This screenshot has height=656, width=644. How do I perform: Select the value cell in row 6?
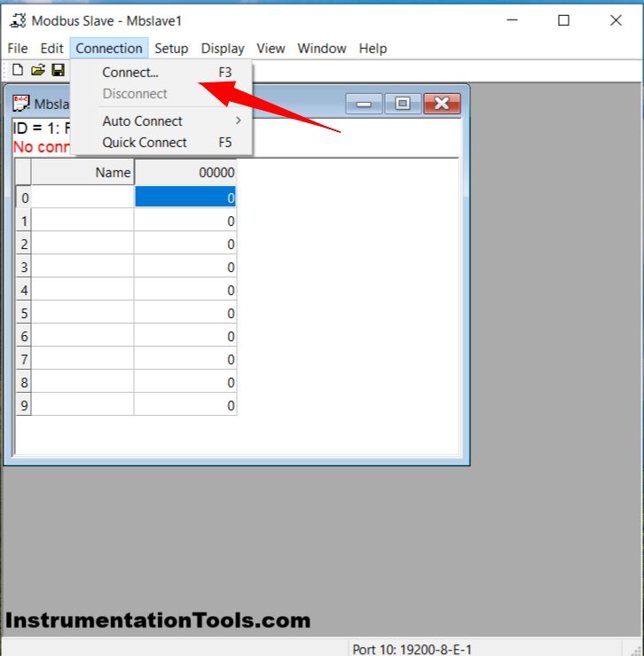coord(185,335)
